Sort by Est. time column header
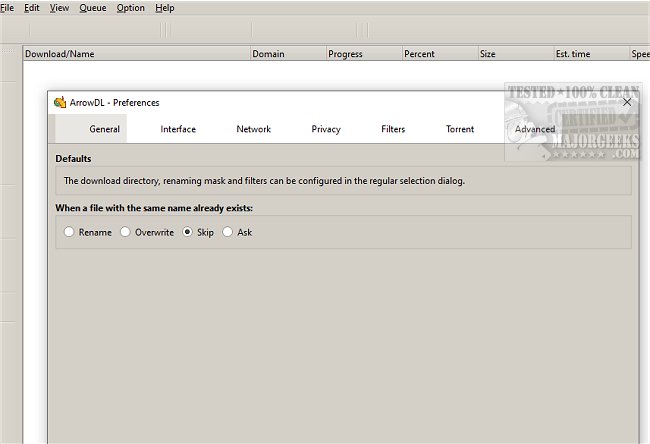 tap(592, 53)
